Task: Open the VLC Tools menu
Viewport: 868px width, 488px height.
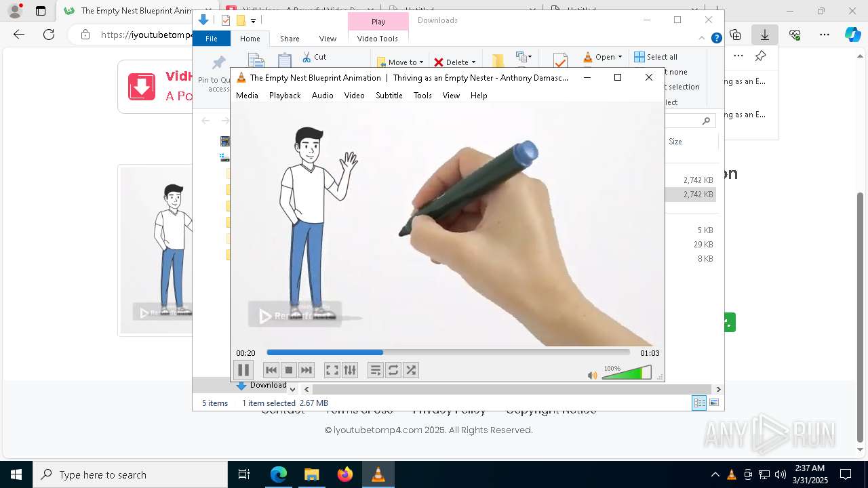Action: click(422, 96)
